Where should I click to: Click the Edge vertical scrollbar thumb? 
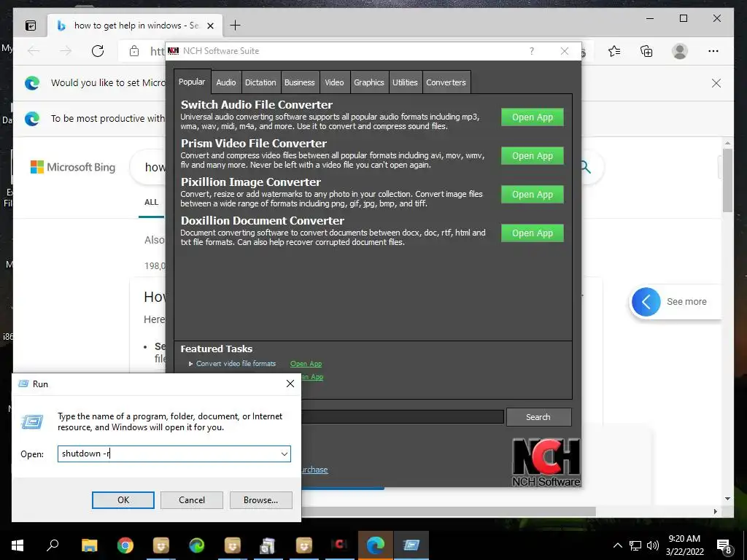tap(727, 180)
